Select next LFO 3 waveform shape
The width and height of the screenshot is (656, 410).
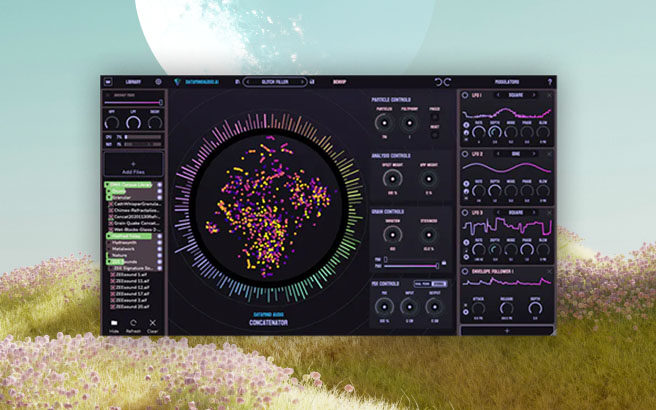pyautogui.click(x=534, y=213)
